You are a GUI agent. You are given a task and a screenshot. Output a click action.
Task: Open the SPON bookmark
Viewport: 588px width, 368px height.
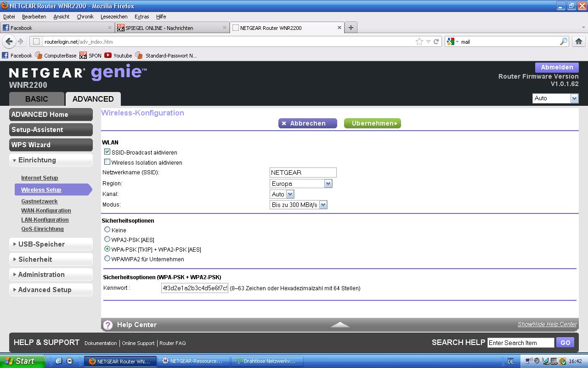click(90, 55)
